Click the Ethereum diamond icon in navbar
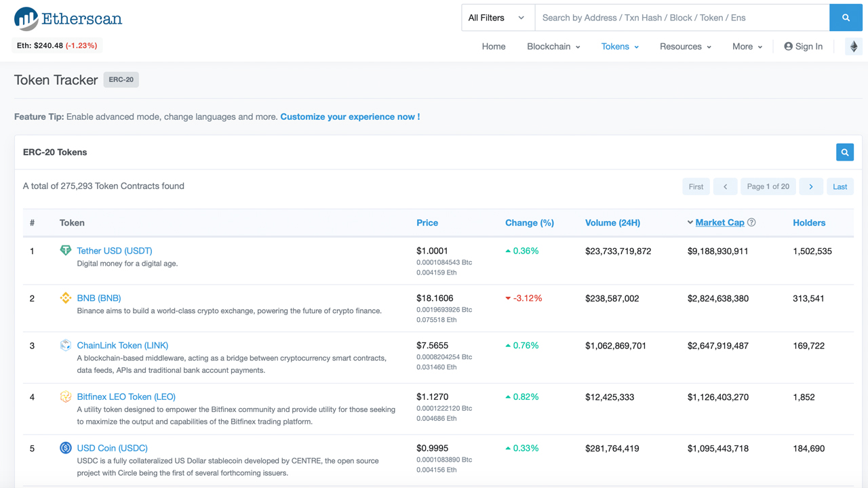Viewport: 868px width, 488px height. (854, 46)
